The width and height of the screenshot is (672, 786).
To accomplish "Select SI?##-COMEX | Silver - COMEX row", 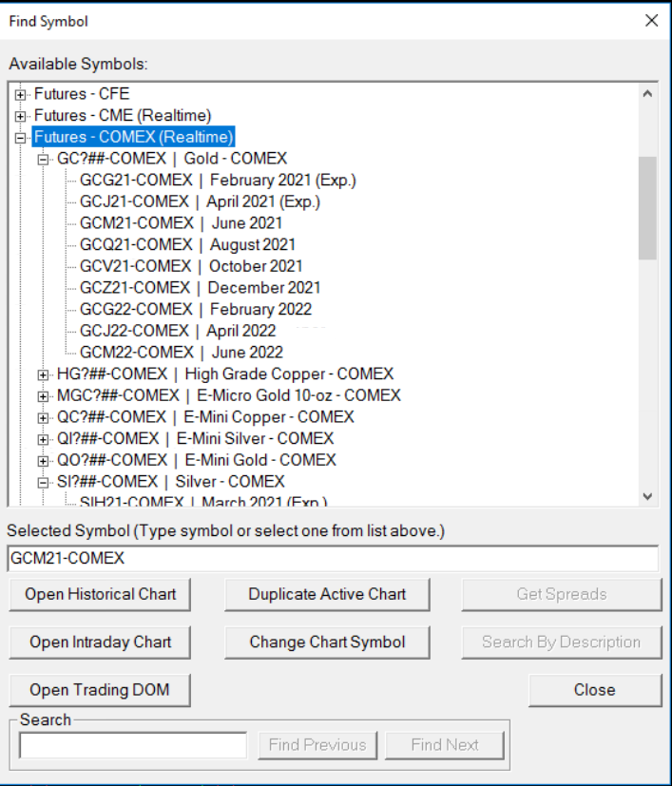I will (x=170, y=482).
